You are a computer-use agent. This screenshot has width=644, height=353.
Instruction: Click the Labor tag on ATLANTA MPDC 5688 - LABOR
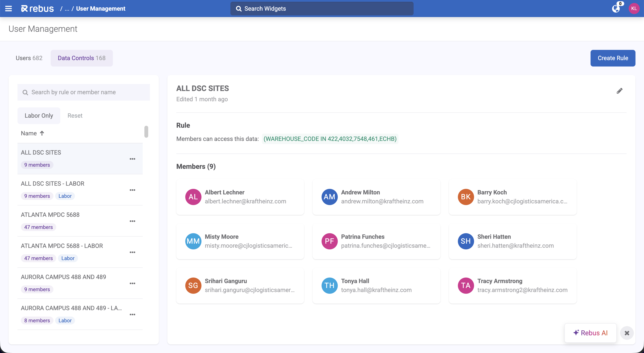68,258
